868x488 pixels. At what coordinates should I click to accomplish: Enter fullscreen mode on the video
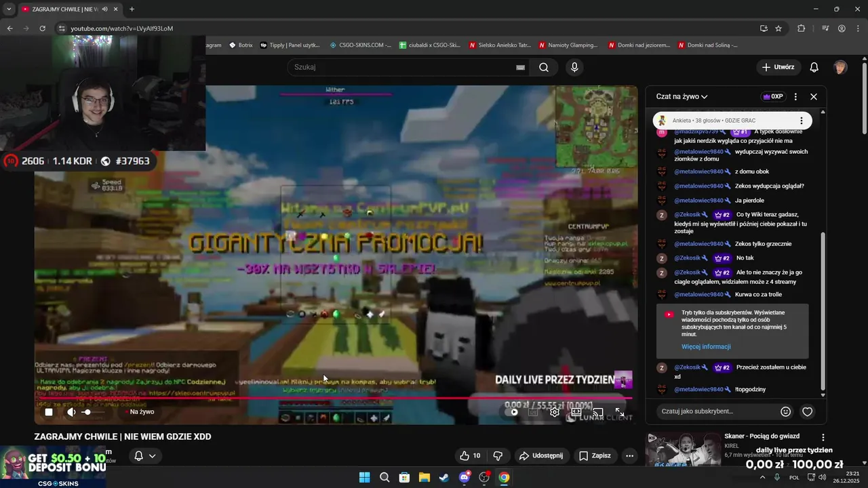click(x=620, y=411)
